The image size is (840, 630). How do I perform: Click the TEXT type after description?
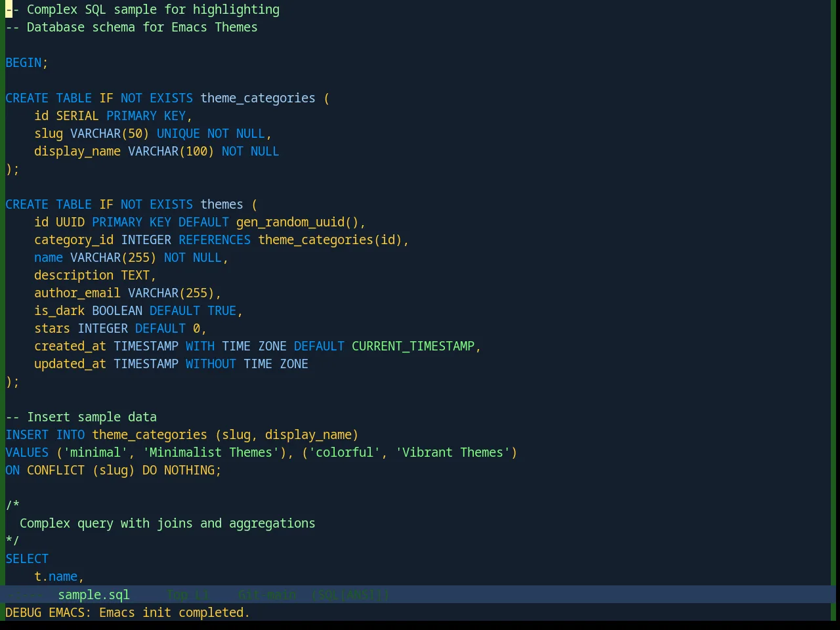click(x=135, y=276)
